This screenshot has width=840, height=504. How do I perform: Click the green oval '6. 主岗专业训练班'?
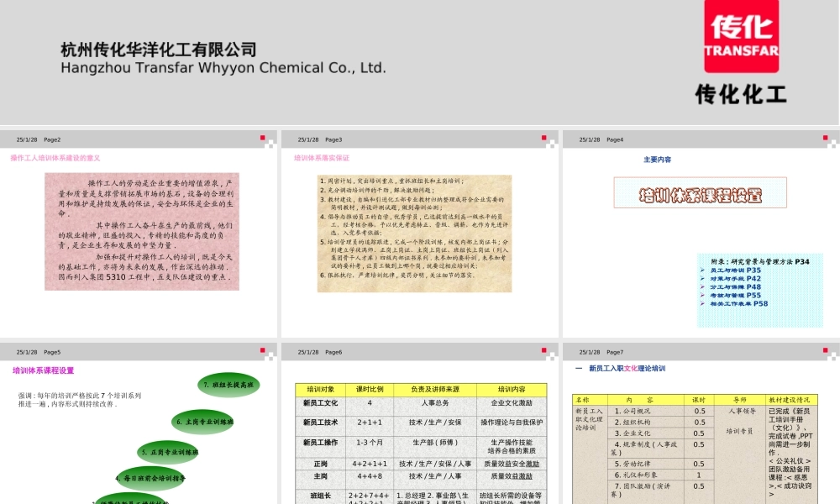point(203,422)
